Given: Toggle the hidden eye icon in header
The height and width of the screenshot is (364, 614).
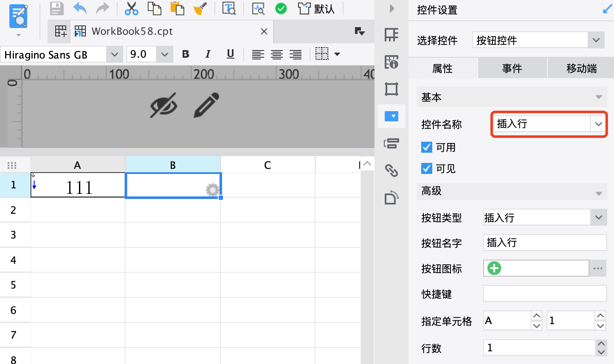Looking at the screenshot, I should [x=163, y=105].
